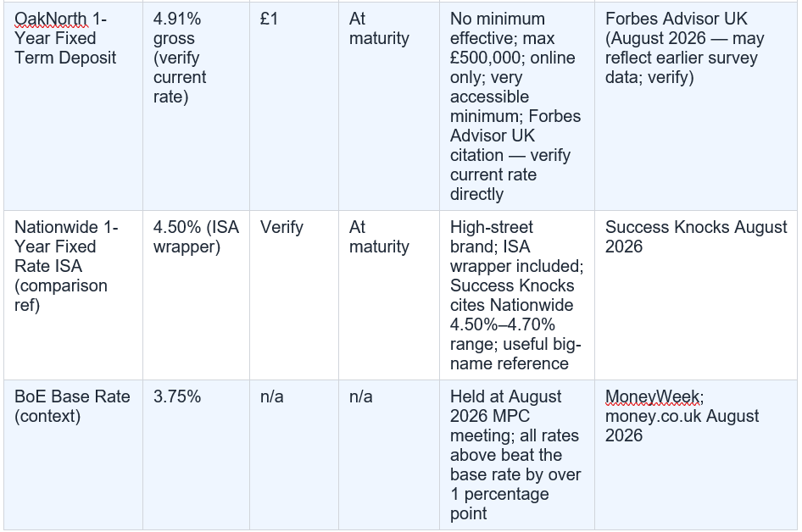Select the Held at August 2026 MPC notes
This screenshot has height=532, width=802.
[517, 455]
